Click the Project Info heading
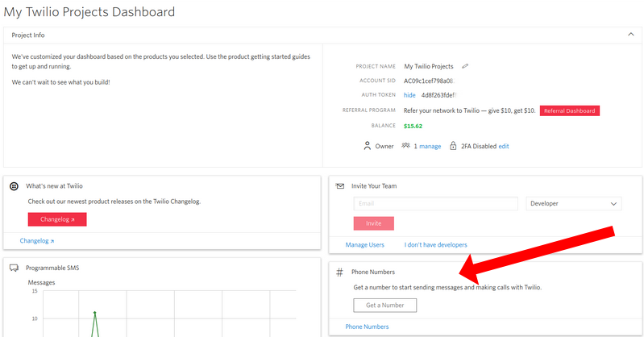 click(x=28, y=35)
